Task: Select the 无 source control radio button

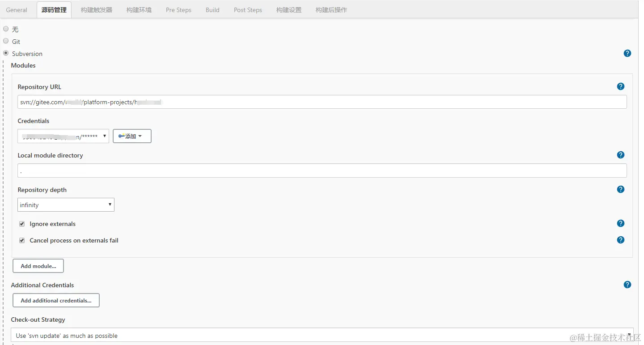Action: point(6,29)
